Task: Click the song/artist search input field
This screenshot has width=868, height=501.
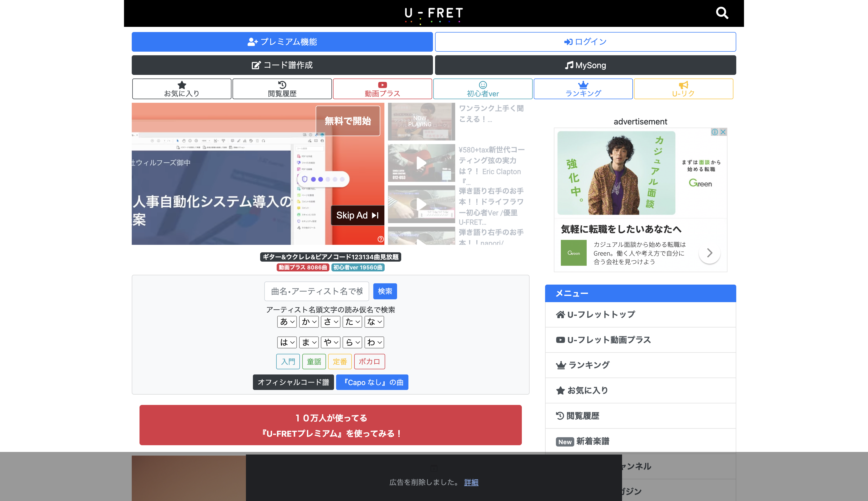Action: [x=317, y=291]
